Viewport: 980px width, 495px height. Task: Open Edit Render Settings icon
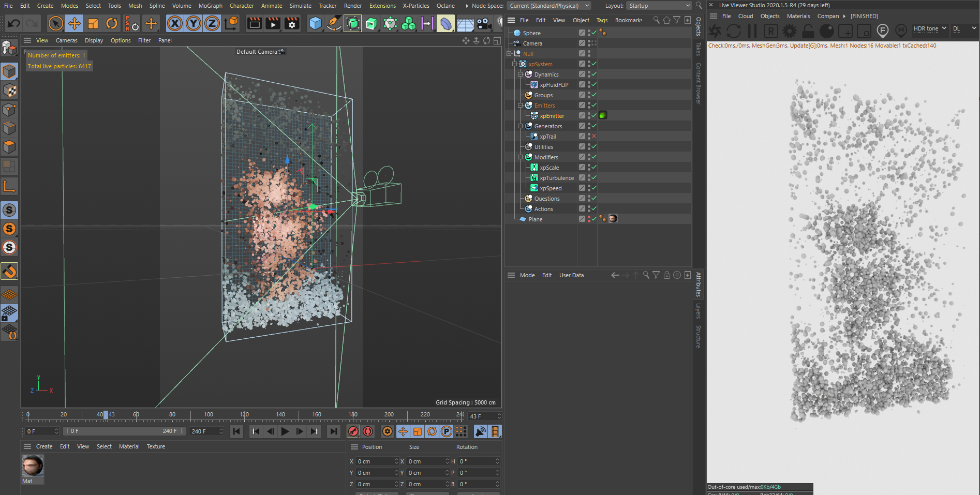pos(292,23)
